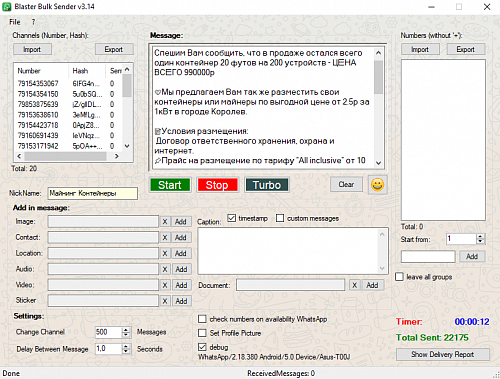Click the Clear message button

coord(346,184)
